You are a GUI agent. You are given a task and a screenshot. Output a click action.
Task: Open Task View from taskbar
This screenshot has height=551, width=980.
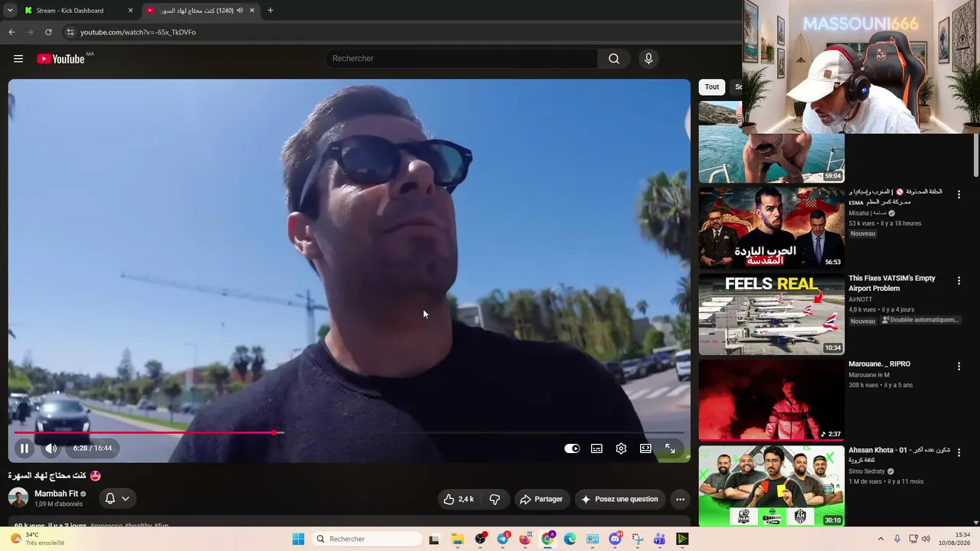pyautogui.click(x=434, y=539)
